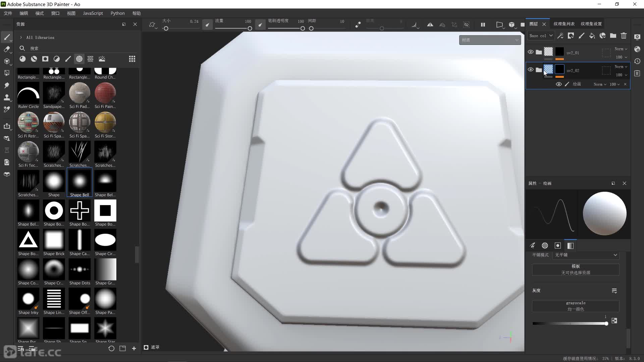Filter assets by Filters half-circle icon
The height and width of the screenshot is (362, 644).
pyautogui.click(x=57, y=59)
